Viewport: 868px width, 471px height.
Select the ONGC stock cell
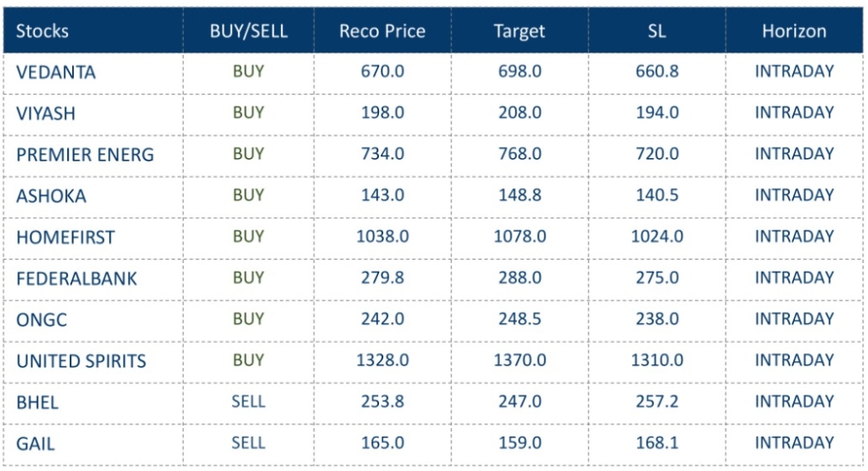coord(41,320)
